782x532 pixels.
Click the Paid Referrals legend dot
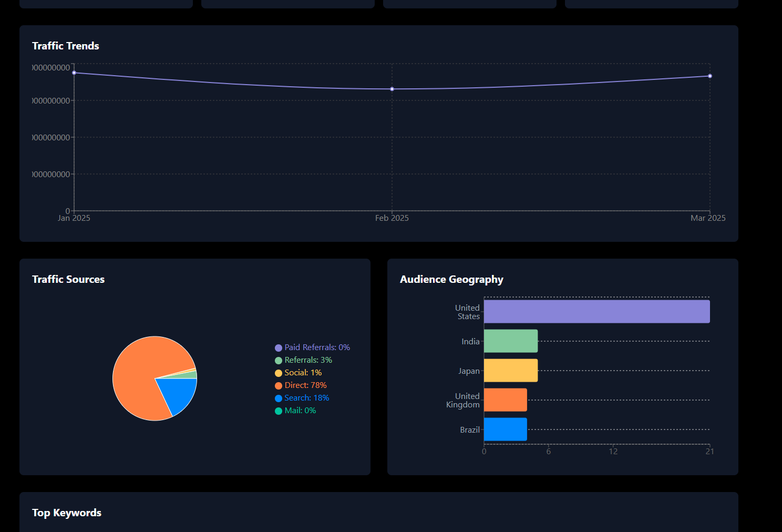(279, 348)
